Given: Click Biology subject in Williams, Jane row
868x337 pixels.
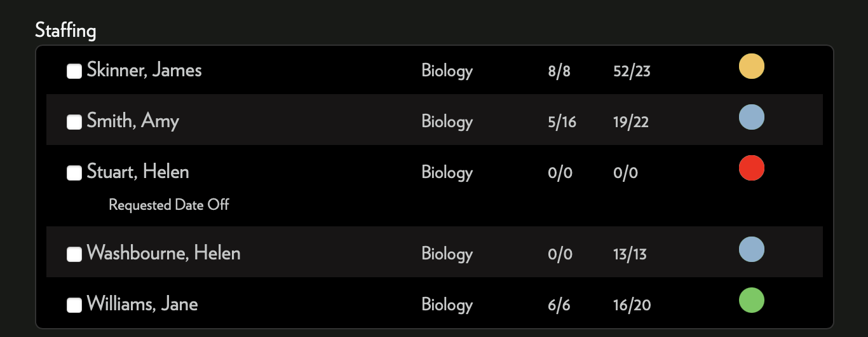Looking at the screenshot, I should pos(447,305).
